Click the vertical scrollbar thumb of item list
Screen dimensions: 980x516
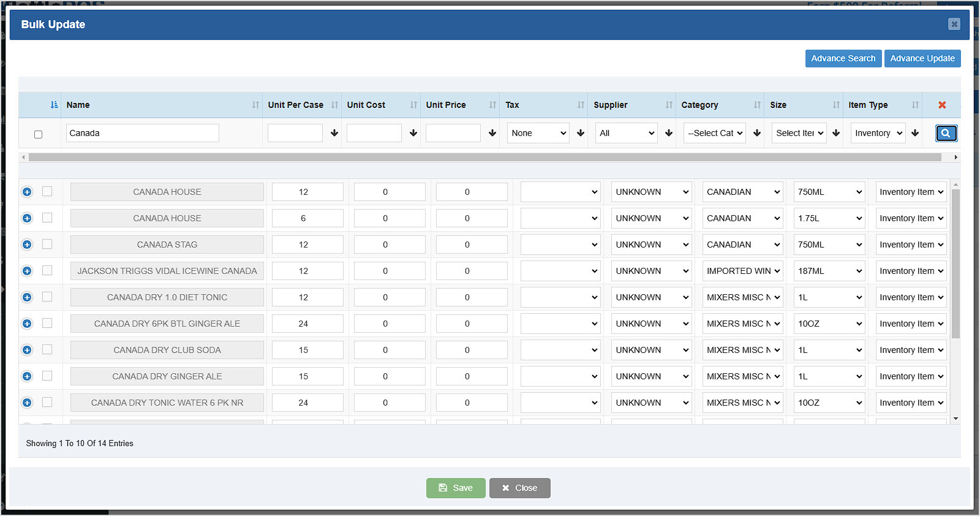point(956,264)
